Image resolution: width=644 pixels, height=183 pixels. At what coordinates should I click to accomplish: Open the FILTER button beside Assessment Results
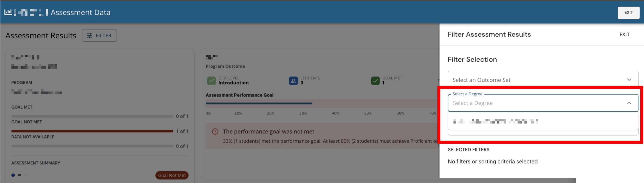(99, 35)
